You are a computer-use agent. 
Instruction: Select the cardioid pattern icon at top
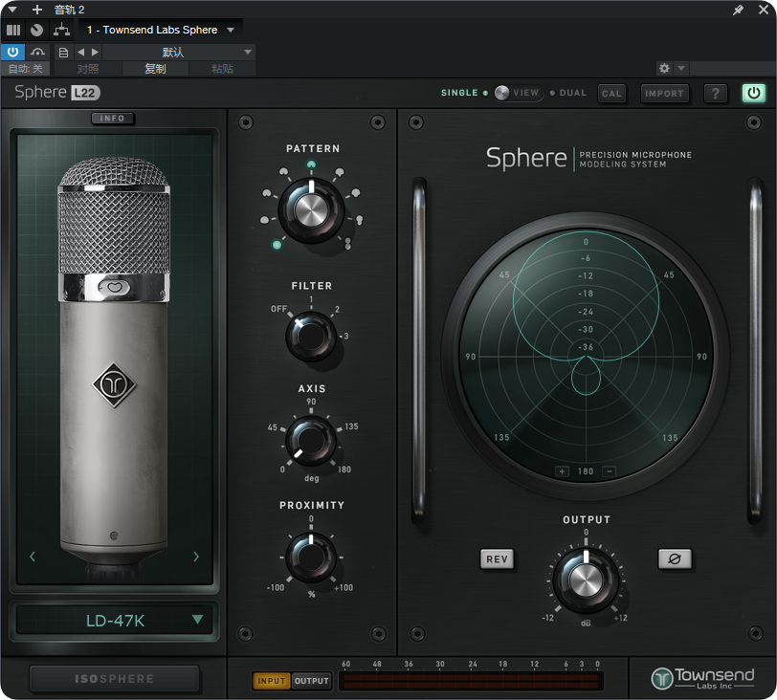coord(311,164)
